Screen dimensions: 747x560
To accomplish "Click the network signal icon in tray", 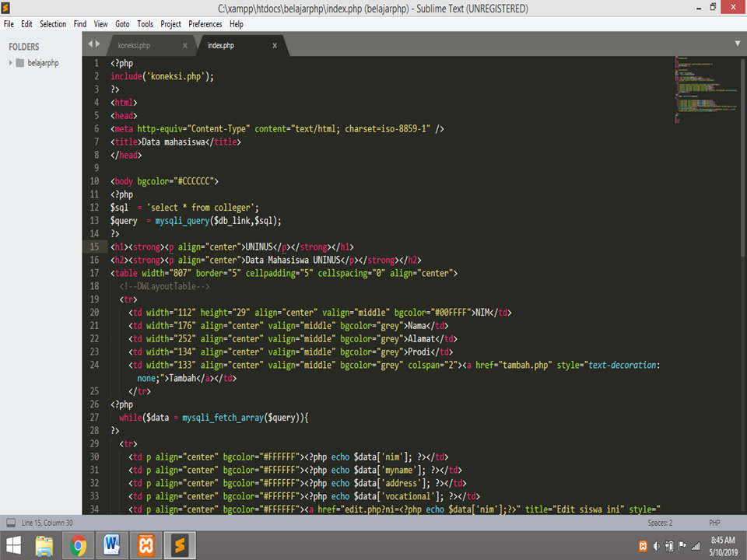I will coord(695,545).
